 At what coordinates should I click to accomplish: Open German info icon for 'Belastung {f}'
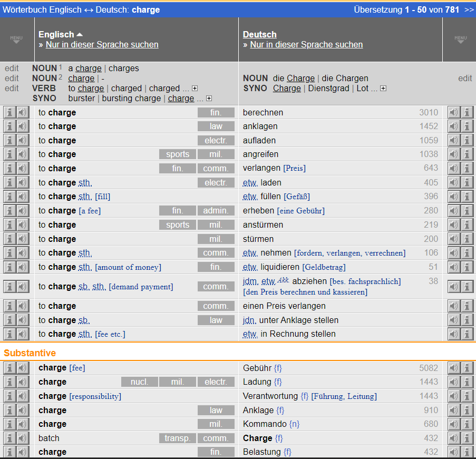pyautogui.click(x=467, y=452)
